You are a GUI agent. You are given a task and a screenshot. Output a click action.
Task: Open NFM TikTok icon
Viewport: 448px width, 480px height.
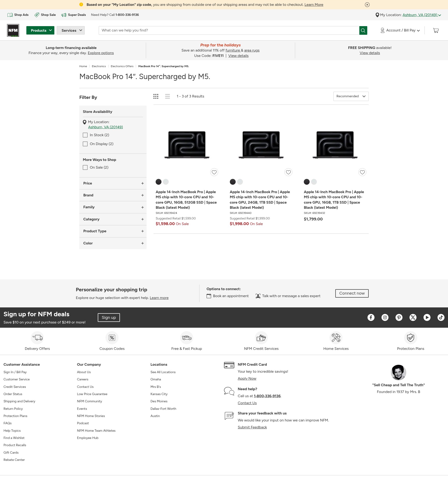441,317
